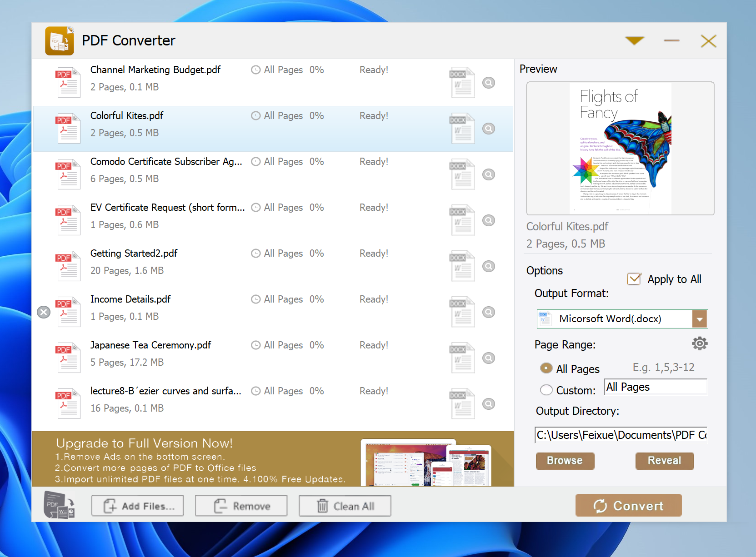Click the Remove button
The width and height of the screenshot is (756, 557).
tap(241, 506)
